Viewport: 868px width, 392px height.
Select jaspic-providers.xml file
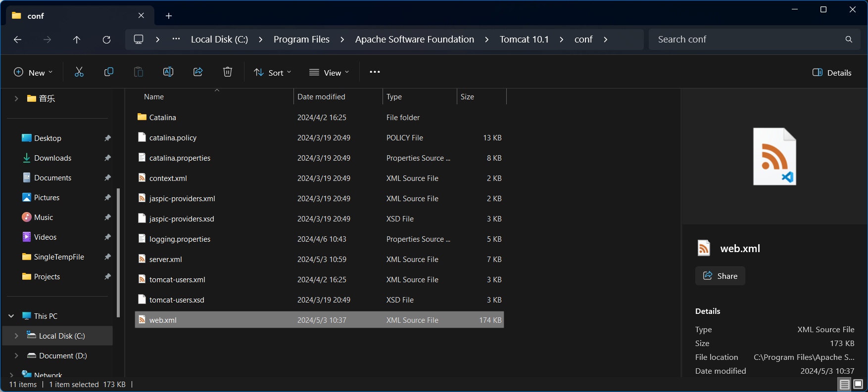319,198
